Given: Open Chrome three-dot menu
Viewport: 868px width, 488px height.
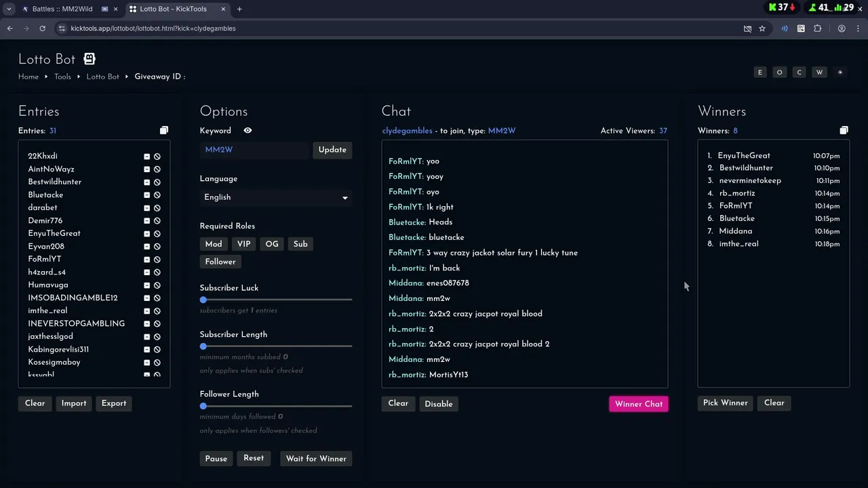Looking at the screenshot, I should pyautogui.click(x=858, y=28).
